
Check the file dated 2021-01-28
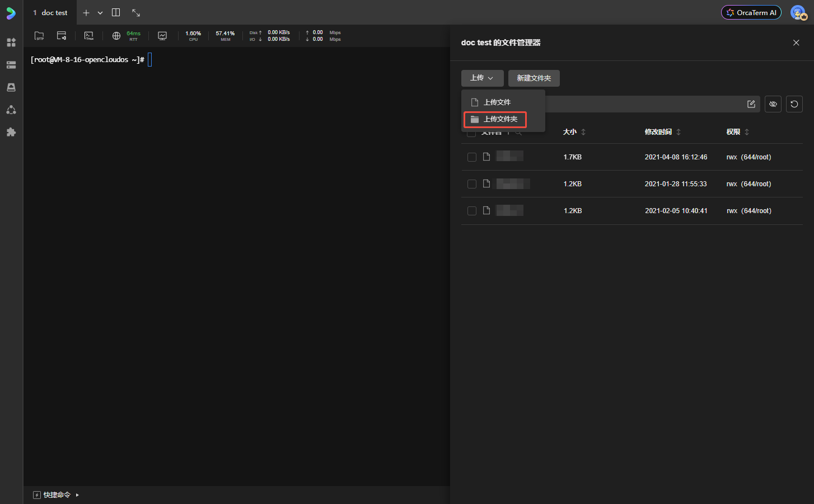tap(472, 184)
